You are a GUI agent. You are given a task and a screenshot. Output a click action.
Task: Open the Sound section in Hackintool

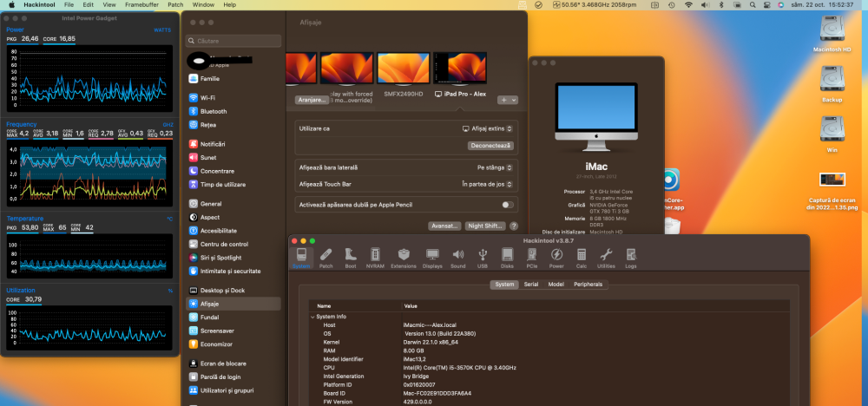tap(457, 259)
